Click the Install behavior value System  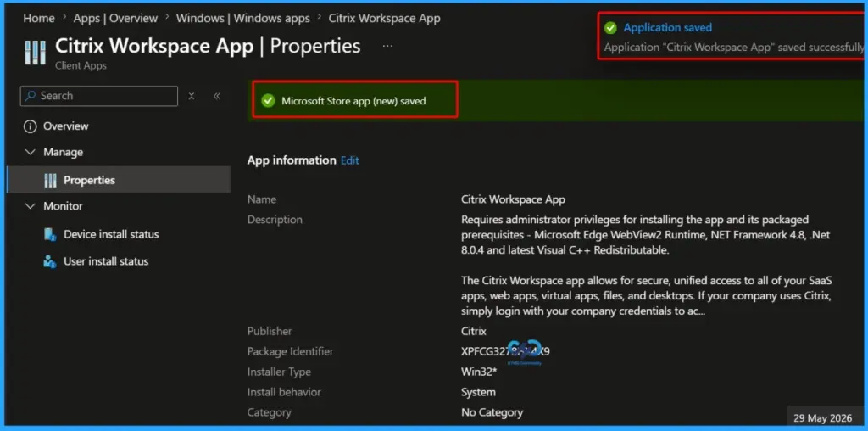[478, 392]
